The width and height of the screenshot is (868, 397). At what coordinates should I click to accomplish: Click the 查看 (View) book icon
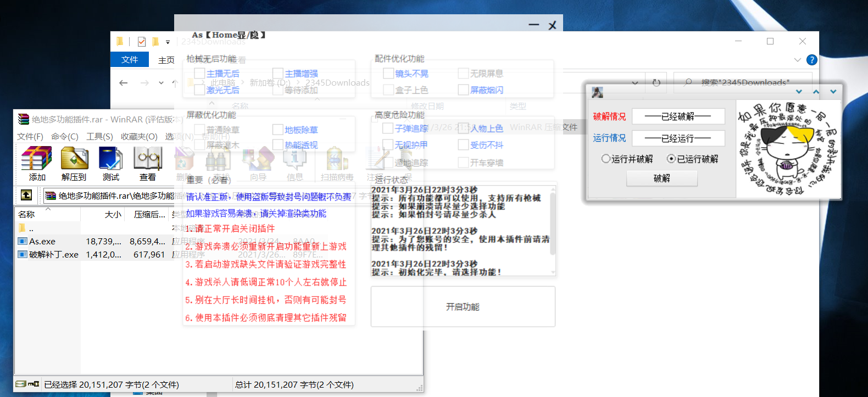(147, 160)
